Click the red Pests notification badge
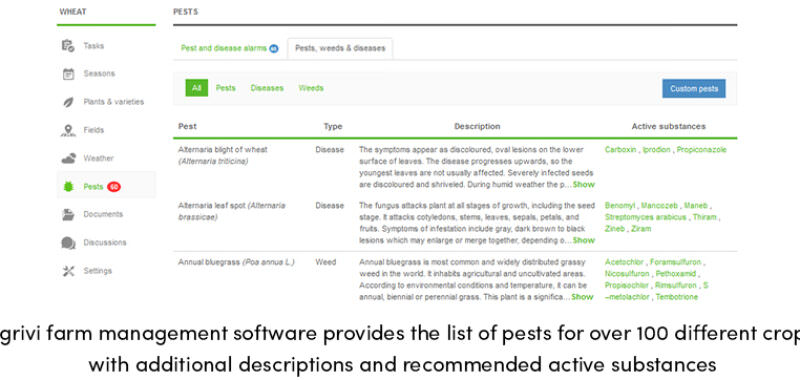 pyautogui.click(x=114, y=187)
